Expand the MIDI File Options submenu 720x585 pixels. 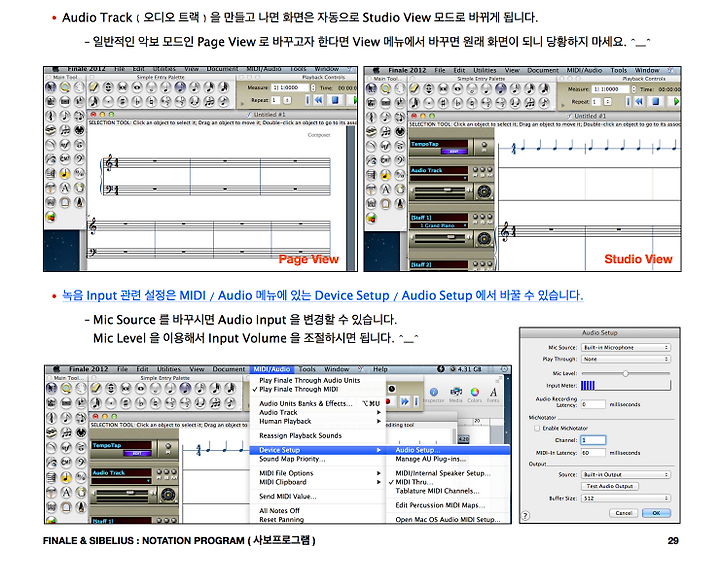(x=318, y=473)
